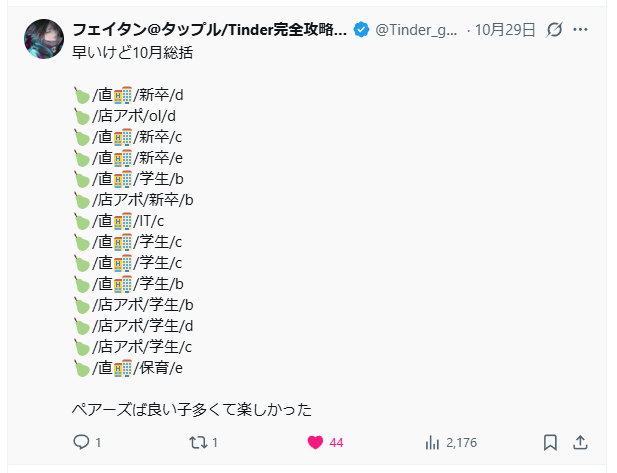
Task: Click the profile avatar picture
Action: pos(46,40)
